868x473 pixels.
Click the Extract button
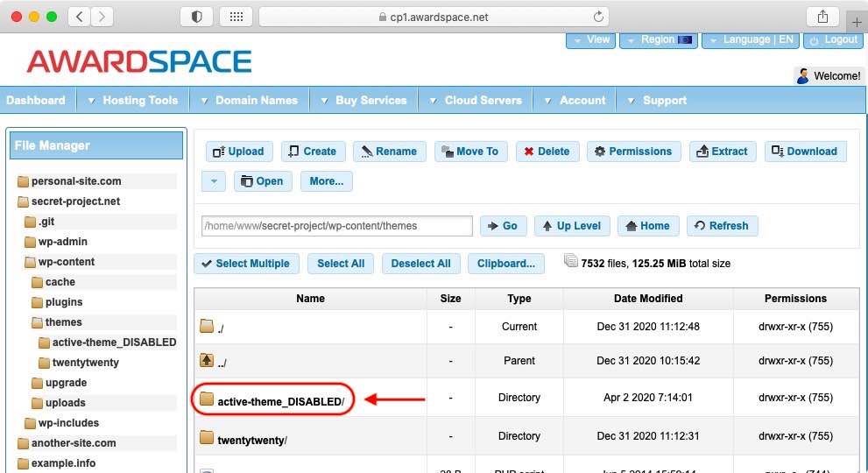(x=723, y=152)
